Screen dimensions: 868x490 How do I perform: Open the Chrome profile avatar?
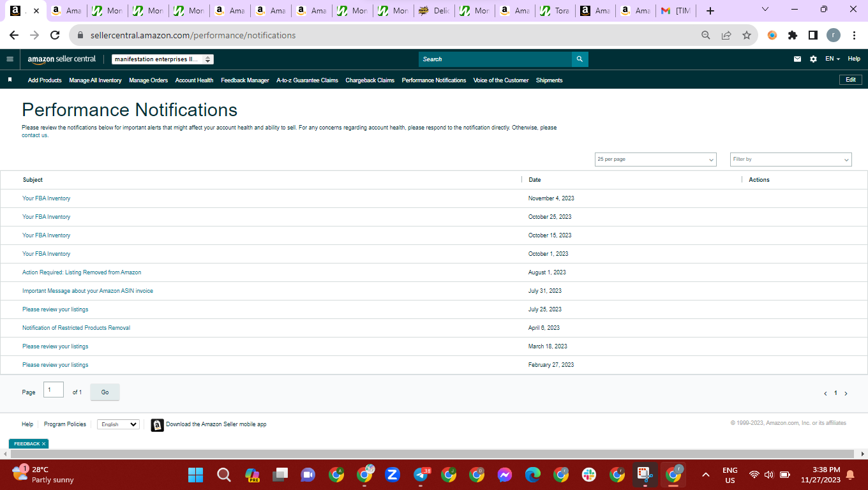click(834, 36)
